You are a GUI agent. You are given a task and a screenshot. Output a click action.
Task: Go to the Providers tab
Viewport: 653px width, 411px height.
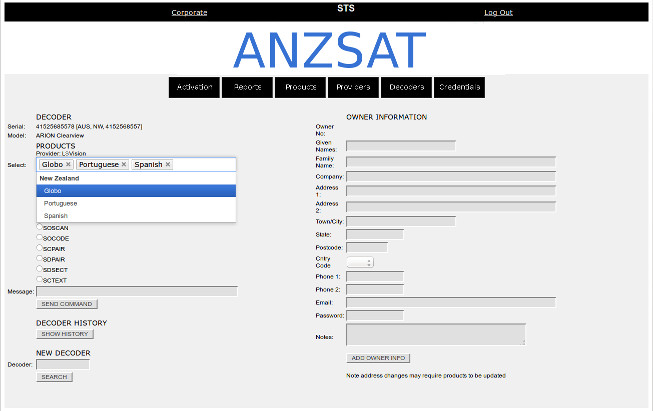tap(353, 87)
